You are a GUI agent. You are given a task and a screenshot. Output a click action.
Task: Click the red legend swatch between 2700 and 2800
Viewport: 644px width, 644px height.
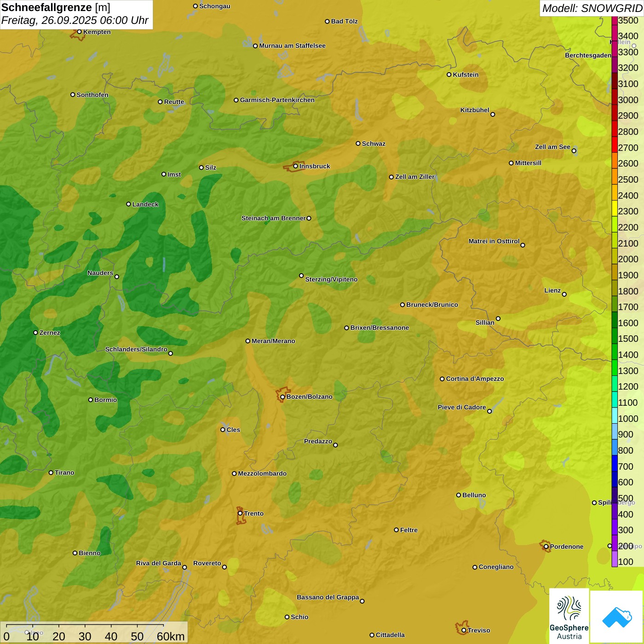tap(615, 144)
